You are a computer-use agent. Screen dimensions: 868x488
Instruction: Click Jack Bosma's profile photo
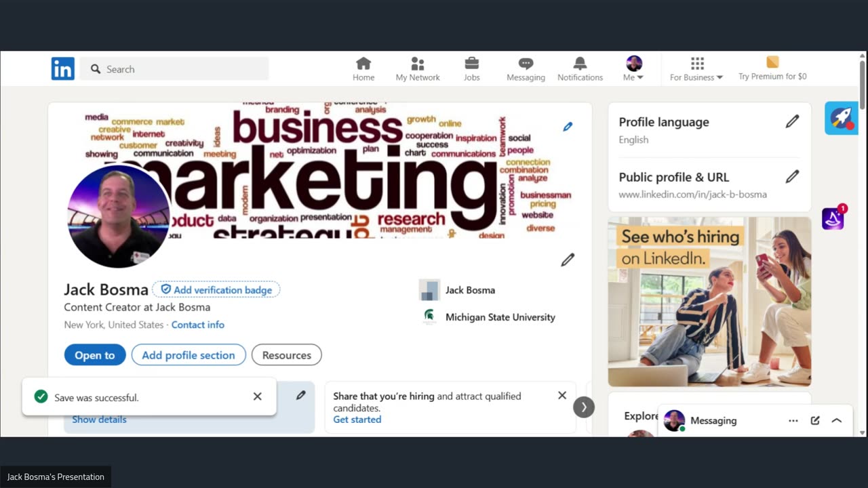[119, 216]
